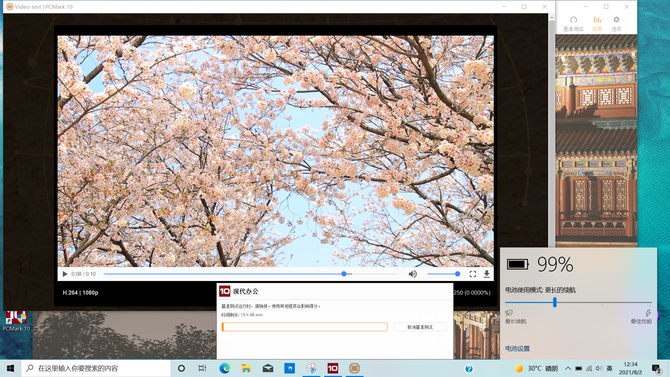This screenshot has width=670, height=377.
Task: Open 电池设置 battery settings link
Action: pyautogui.click(x=517, y=348)
